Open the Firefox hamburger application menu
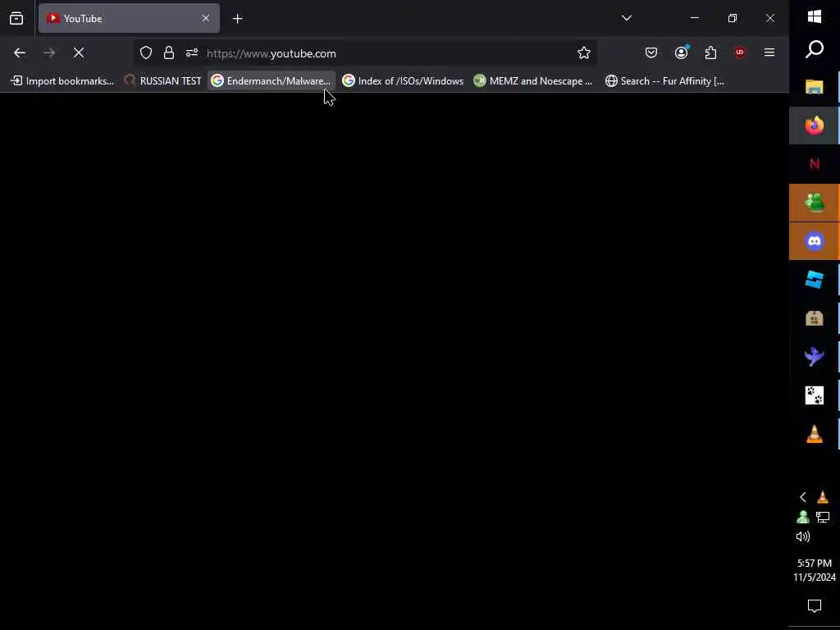840x630 pixels. click(769, 52)
